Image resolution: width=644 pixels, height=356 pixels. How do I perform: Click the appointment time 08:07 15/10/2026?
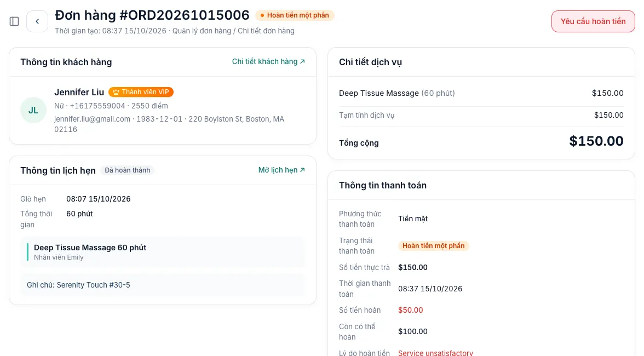pos(99,199)
